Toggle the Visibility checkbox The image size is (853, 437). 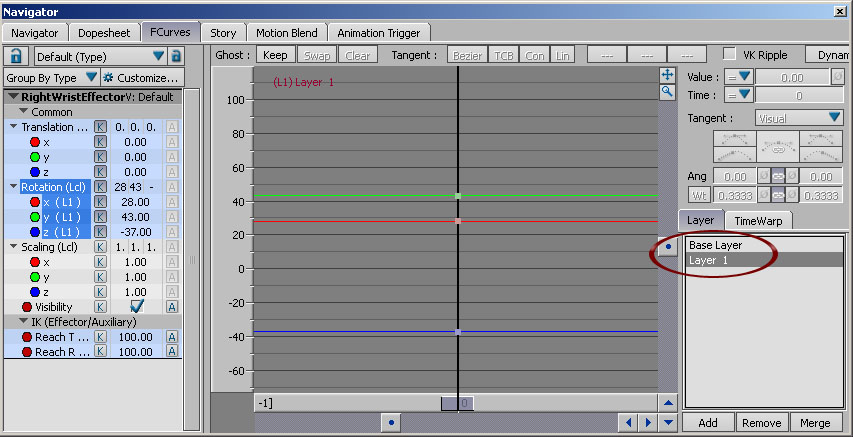137,307
